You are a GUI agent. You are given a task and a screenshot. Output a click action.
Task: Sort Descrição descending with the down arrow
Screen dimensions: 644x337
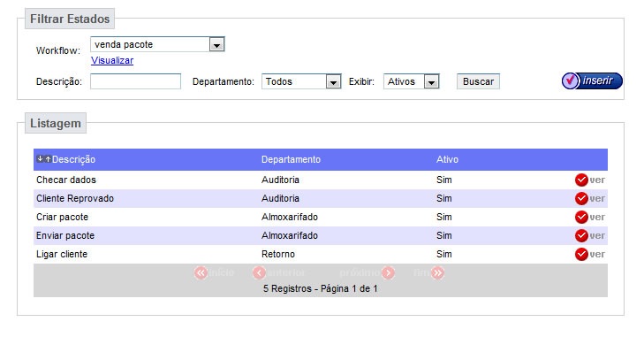[x=40, y=159]
